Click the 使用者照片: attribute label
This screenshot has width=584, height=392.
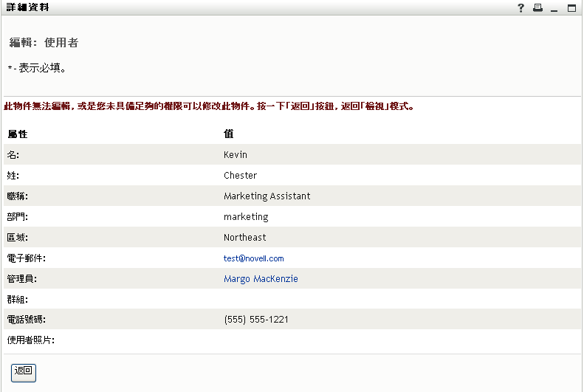(x=30, y=340)
